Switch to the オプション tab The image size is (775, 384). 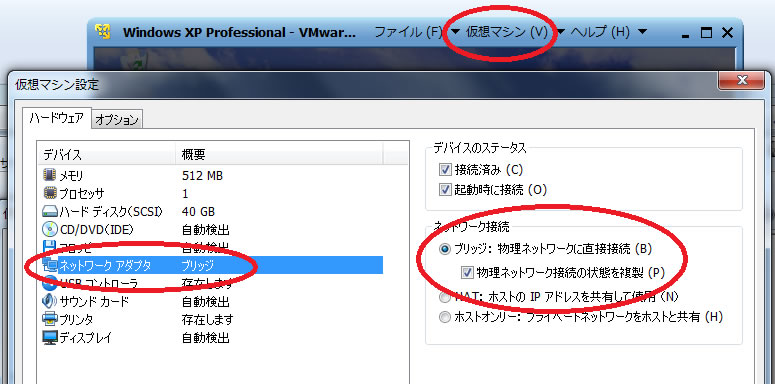pyautogui.click(x=117, y=120)
